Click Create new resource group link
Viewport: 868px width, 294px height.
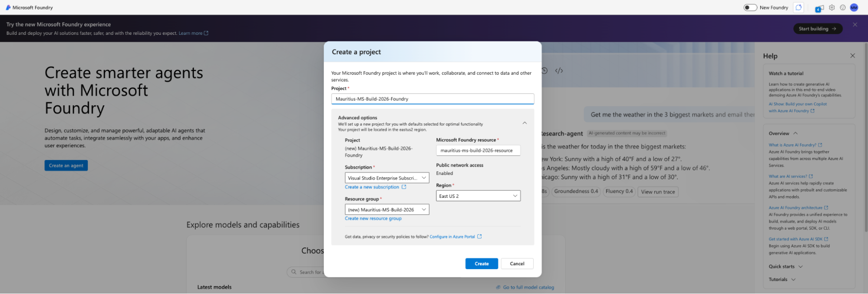373,219
